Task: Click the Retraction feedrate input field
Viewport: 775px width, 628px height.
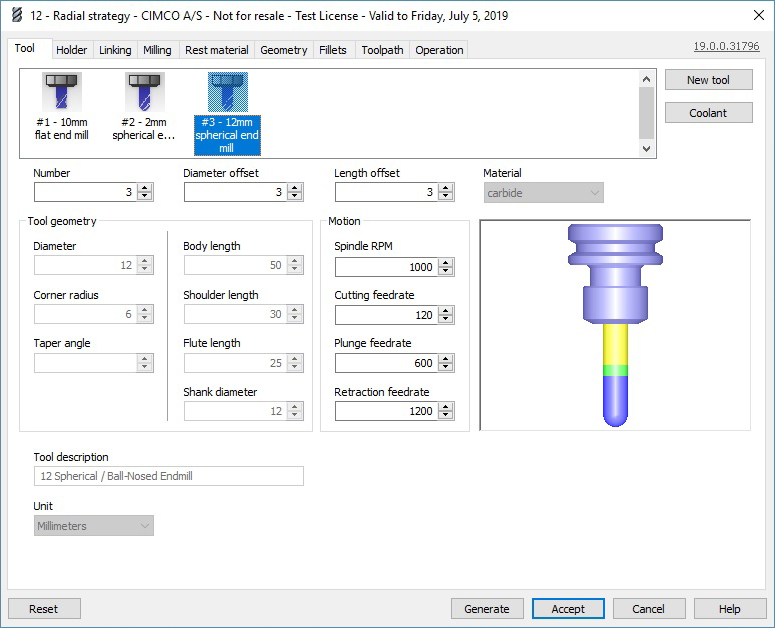Action: (x=386, y=411)
